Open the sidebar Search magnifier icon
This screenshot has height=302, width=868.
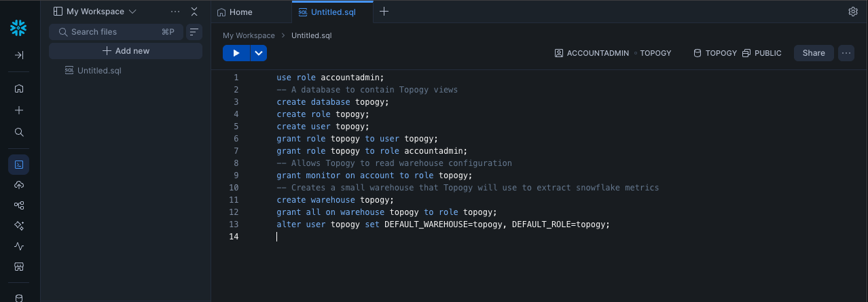[x=19, y=132]
